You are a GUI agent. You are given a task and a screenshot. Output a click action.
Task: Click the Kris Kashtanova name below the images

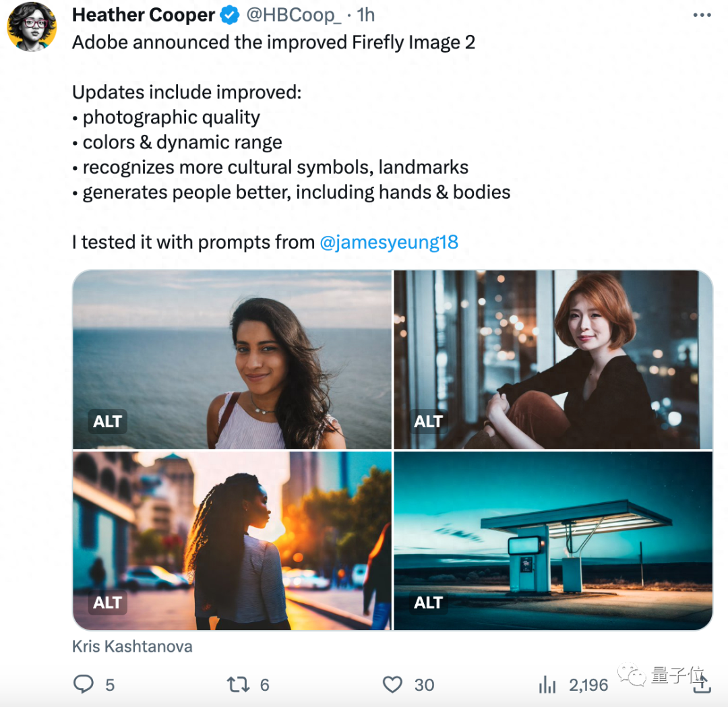click(x=132, y=646)
